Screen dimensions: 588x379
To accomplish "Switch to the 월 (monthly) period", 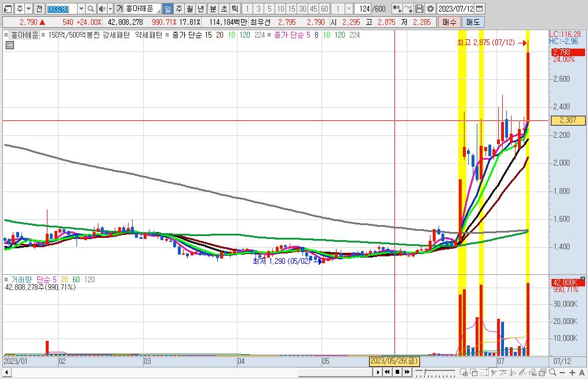I will pos(190,9).
